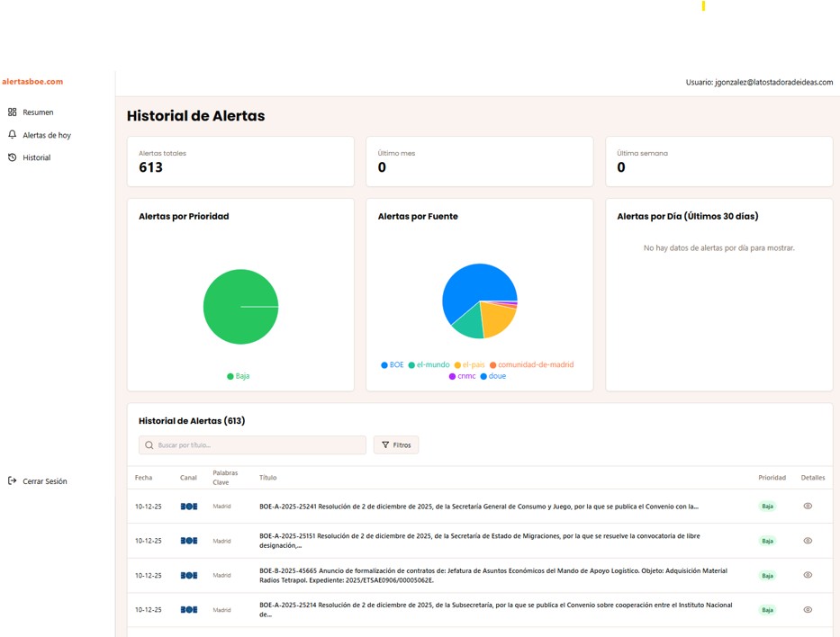Click the bell icon beside Alertas de hoy
This screenshot has width=840, height=637.
(12, 134)
